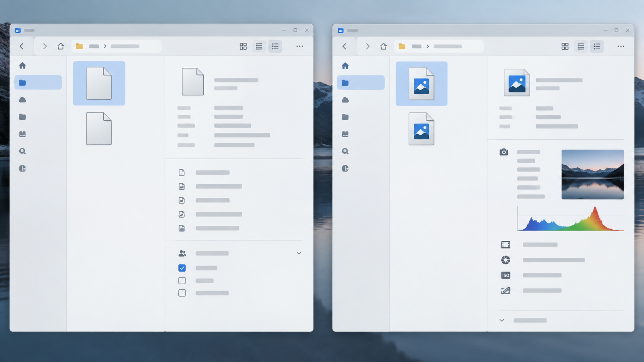Select cloud icon in left window sidebar
The width and height of the screenshot is (644, 362).
coord(22,100)
